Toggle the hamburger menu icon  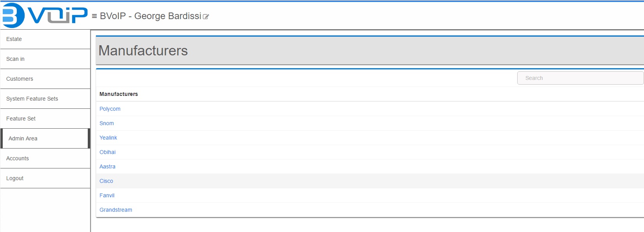pyautogui.click(x=94, y=16)
